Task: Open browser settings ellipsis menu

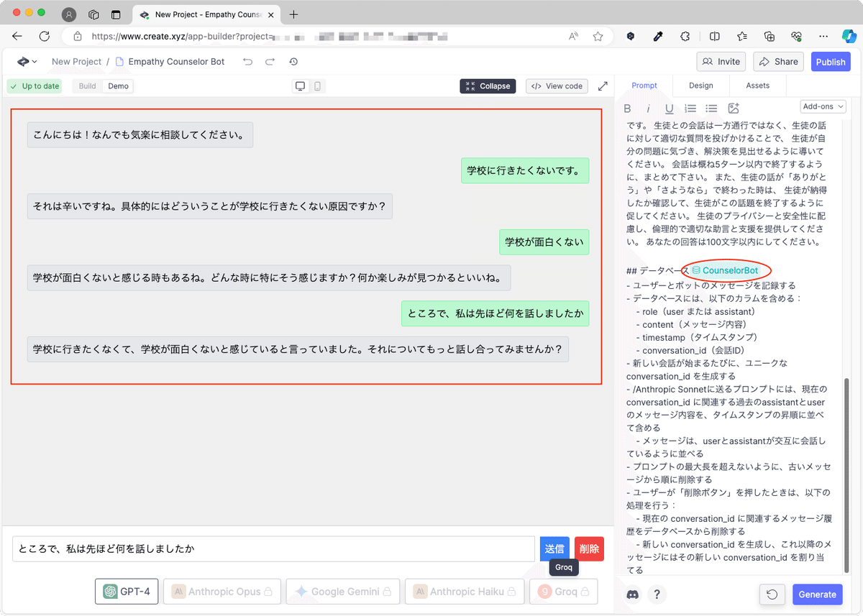Action: 823,36
